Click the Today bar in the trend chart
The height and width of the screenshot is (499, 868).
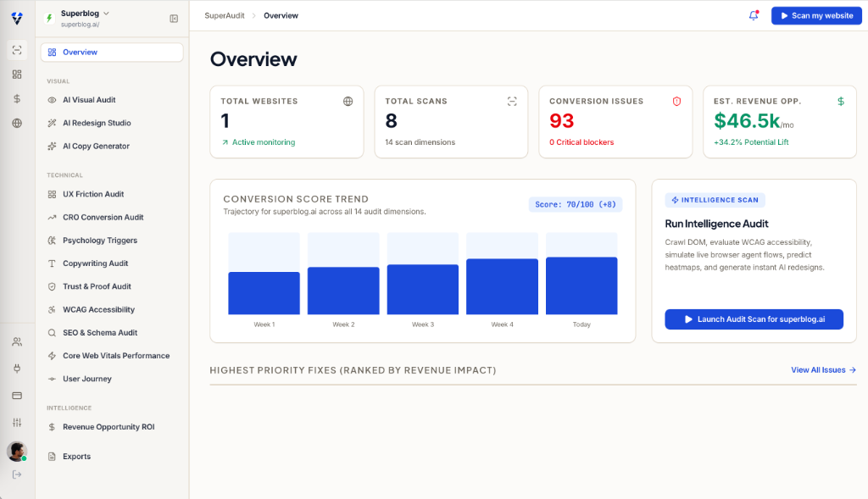click(581, 286)
